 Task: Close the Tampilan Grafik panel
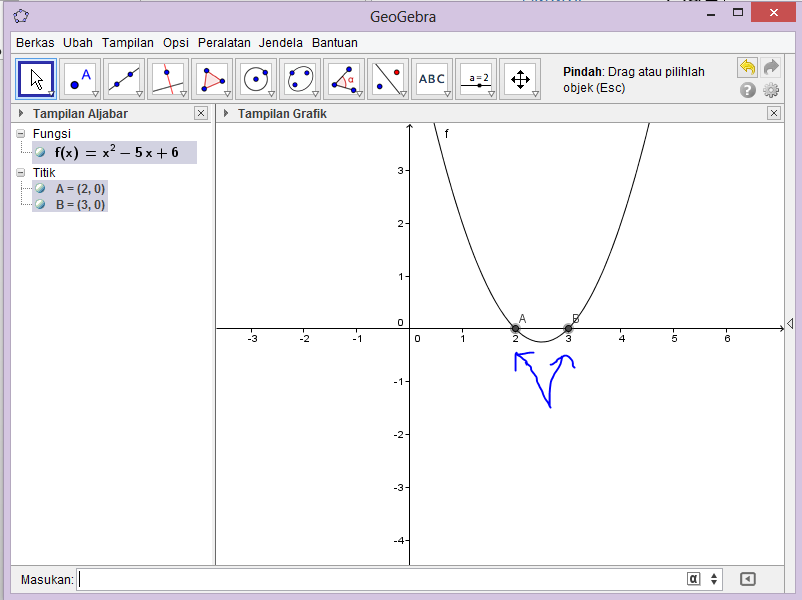coord(774,113)
